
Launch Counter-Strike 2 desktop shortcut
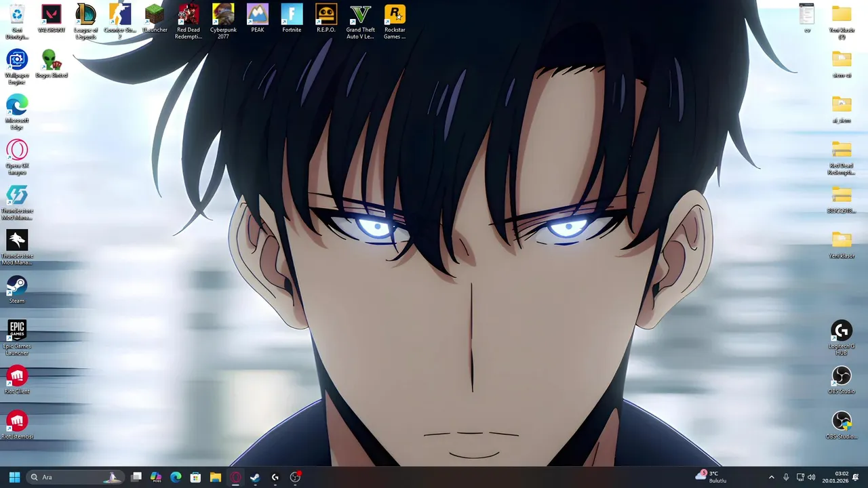[120, 22]
